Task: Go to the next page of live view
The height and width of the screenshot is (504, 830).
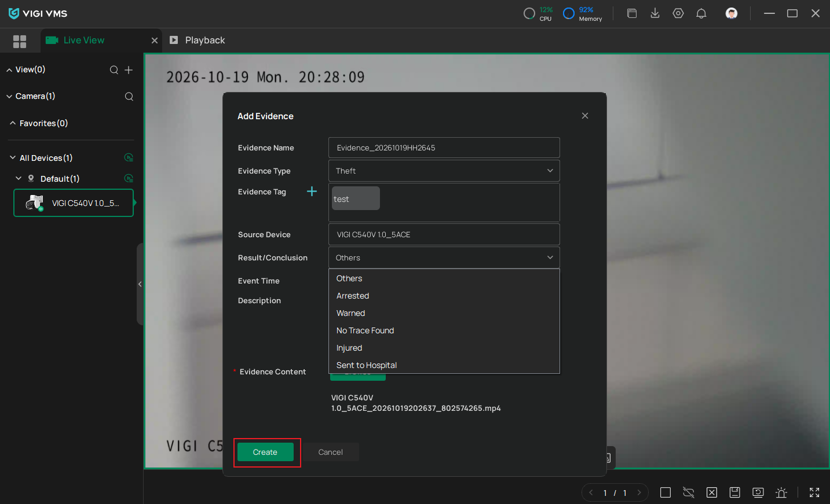Action: tap(639, 492)
